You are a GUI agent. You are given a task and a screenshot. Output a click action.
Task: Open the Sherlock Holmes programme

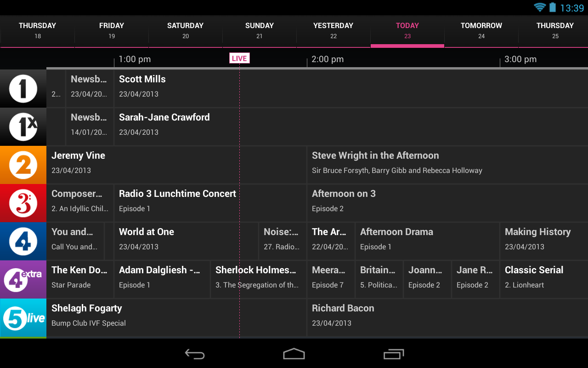point(259,279)
